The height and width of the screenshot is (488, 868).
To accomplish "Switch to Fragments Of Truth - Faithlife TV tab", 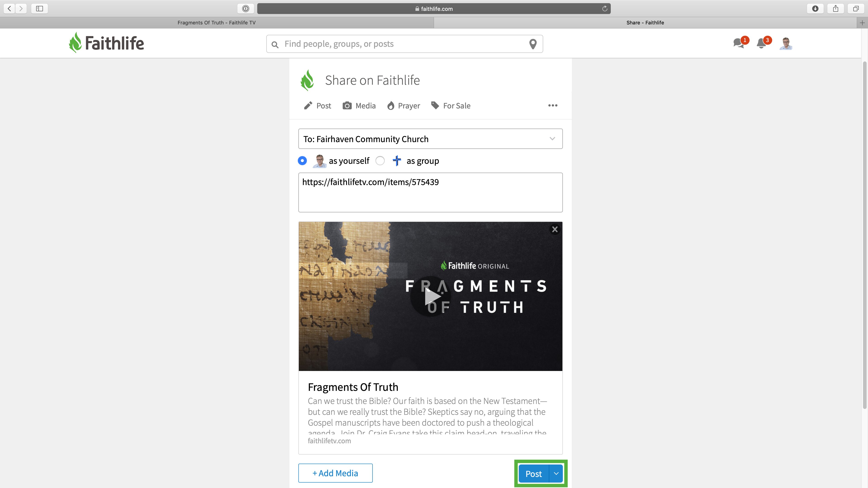I will pyautogui.click(x=217, y=23).
